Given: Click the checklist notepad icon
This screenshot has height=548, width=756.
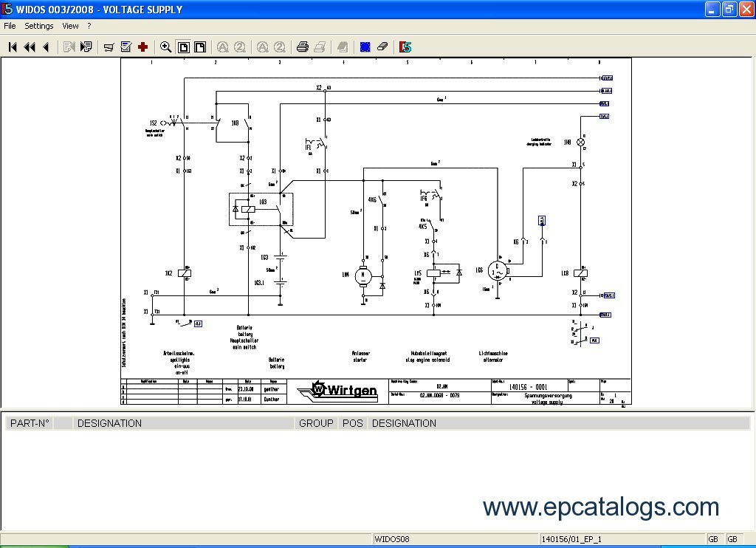Looking at the screenshot, I should tap(126, 47).
